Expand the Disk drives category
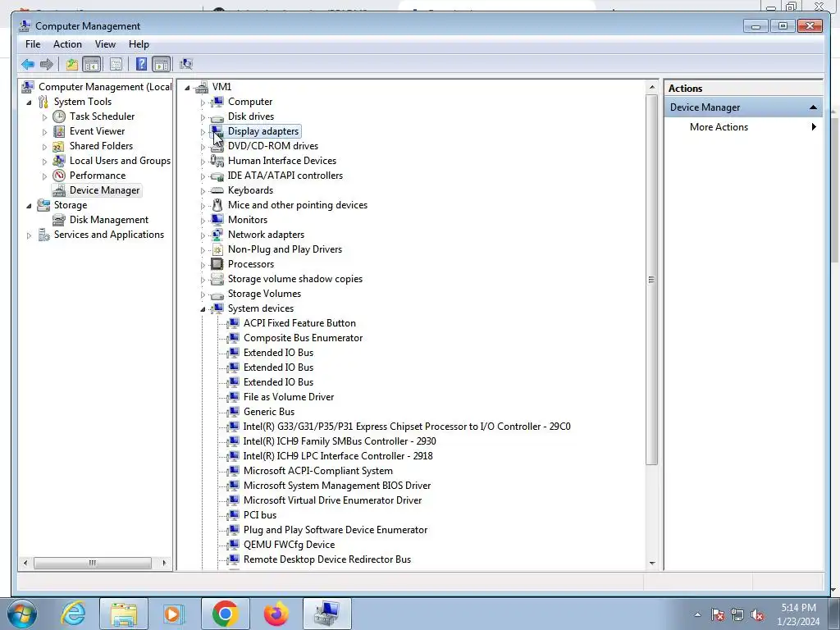The height and width of the screenshot is (630, 840). (x=203, y=116)
